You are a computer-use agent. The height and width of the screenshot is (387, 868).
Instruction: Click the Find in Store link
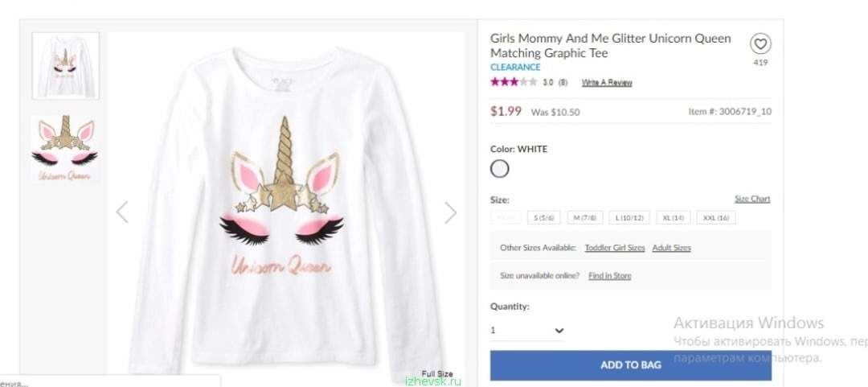609,275
